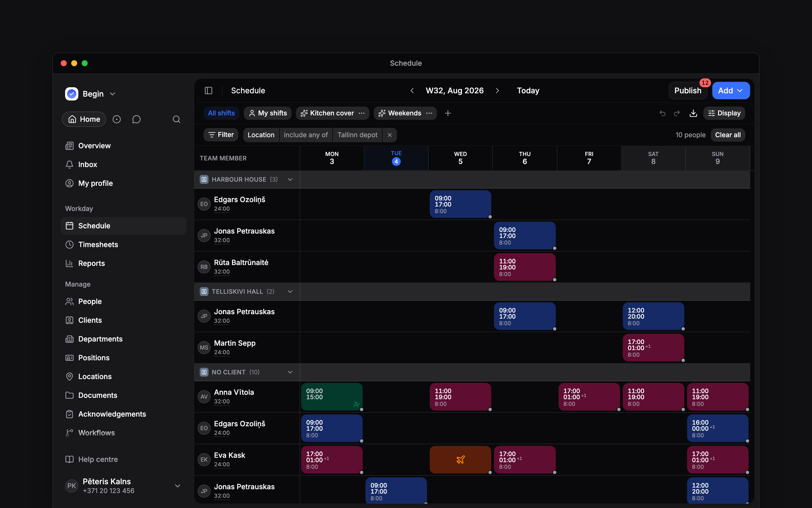The width and height of the screenshot is (812, 508).
Task: Switch to the All shifts tab
Action: pos(221,113)
